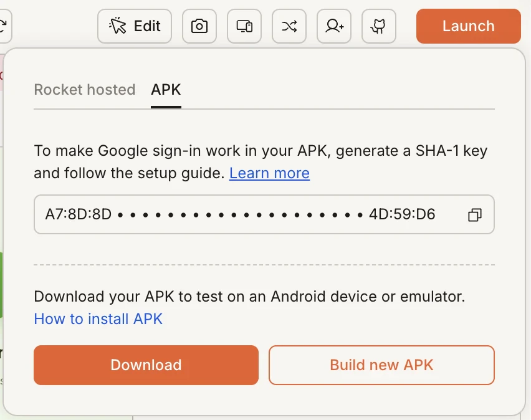The height and width of the screenshot is (420, 531).
Task: Click the camera screenshot icon
Action: pos(199,26)
